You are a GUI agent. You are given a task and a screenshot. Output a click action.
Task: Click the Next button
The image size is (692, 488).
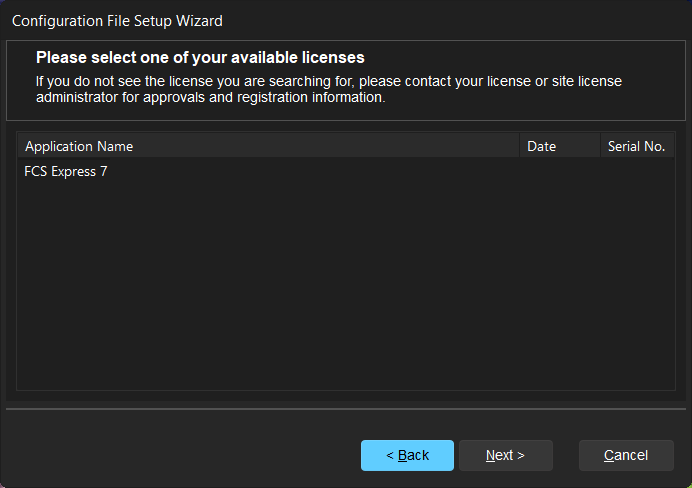505,455
